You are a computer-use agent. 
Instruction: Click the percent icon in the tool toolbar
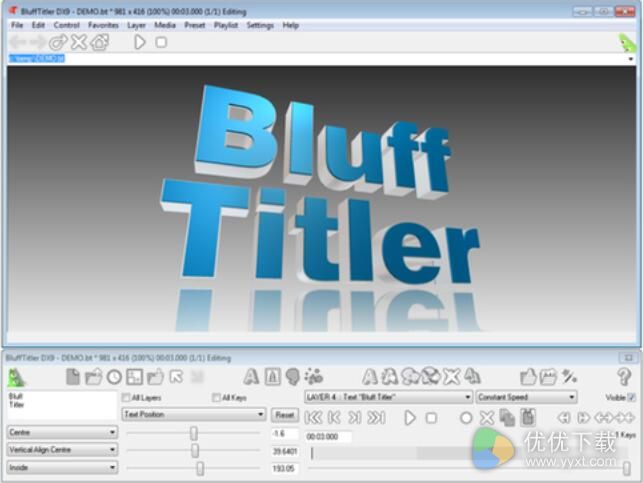569,376
